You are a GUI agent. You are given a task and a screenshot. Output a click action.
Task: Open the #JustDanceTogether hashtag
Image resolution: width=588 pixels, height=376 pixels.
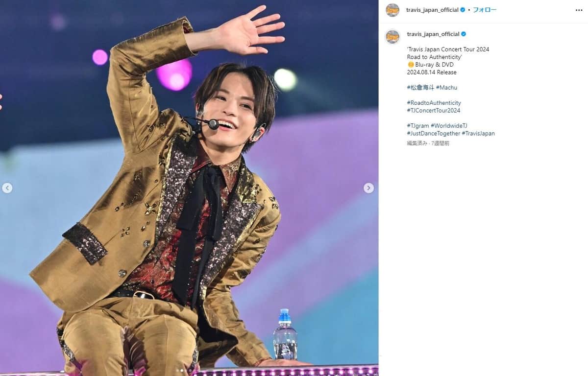(x=434, y=133)
